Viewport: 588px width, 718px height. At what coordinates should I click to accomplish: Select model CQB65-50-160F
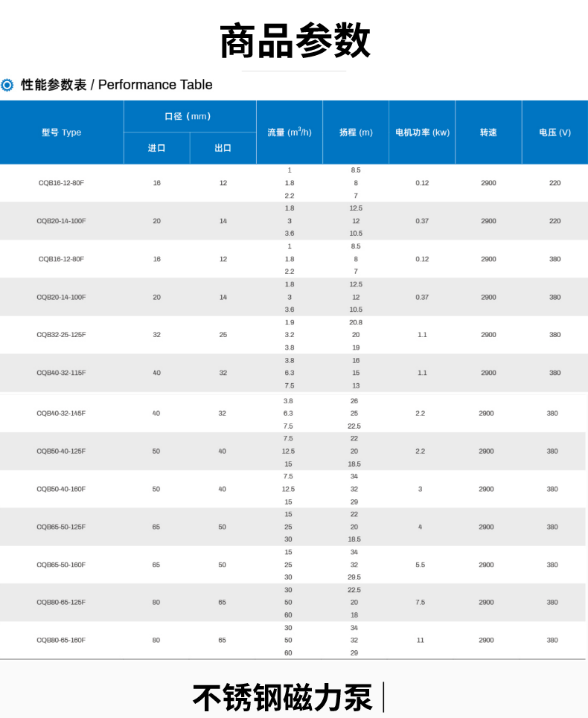pyautogui.click(x=61, y=565)
